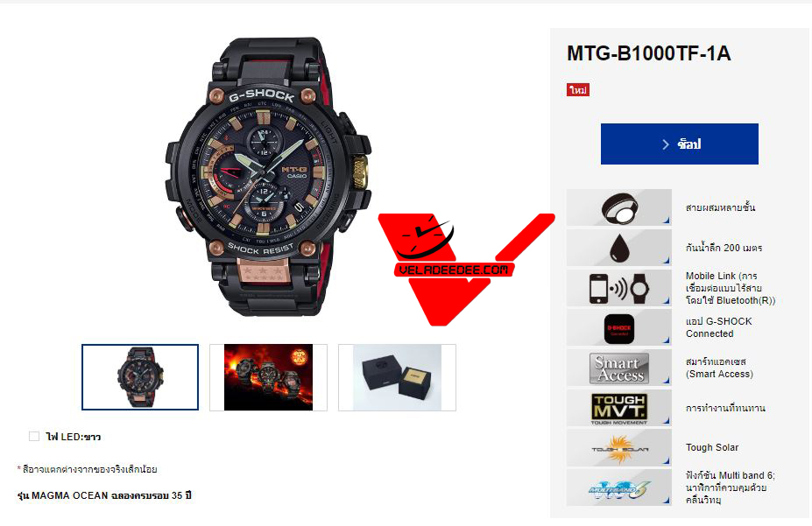Select the Smart Access feature icon
This screenshot has width=812, height=526.
point(618,368)
